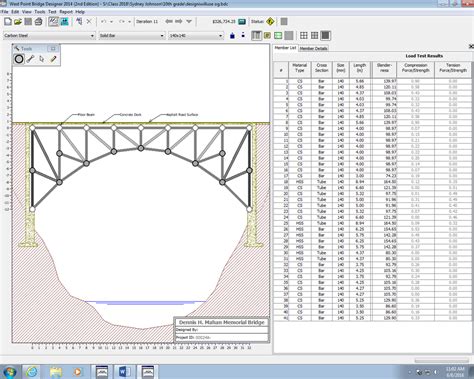The height and width of the screenshot is (379, 474).
Task: Click the status warning sign icon
Action: click(x=270, y=22)
